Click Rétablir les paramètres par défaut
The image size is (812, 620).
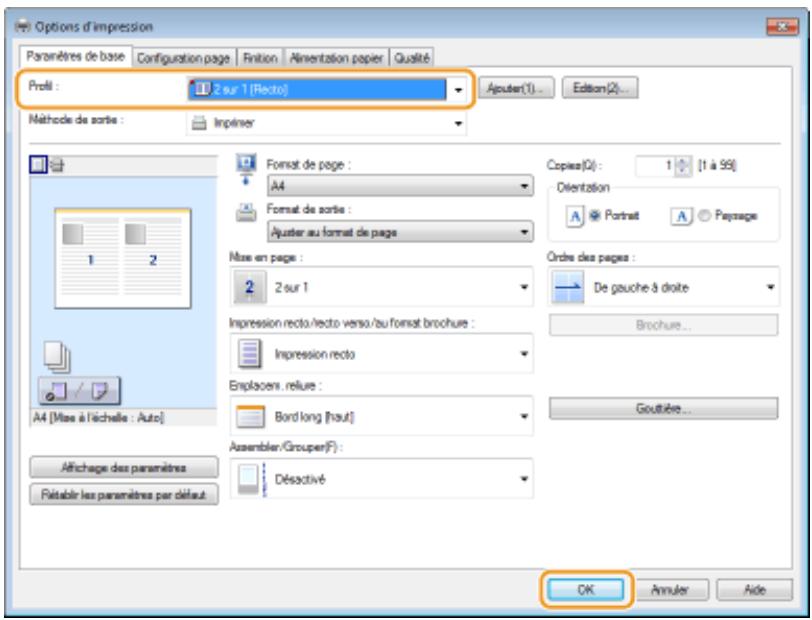coord(124,495)
